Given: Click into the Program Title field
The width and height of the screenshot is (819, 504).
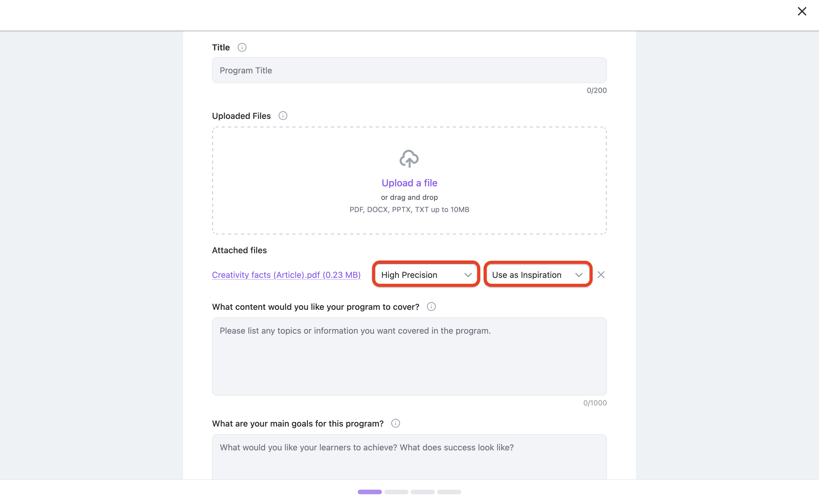Looking at the screenshot, I should pyautogui.click(x=409, y=70).
